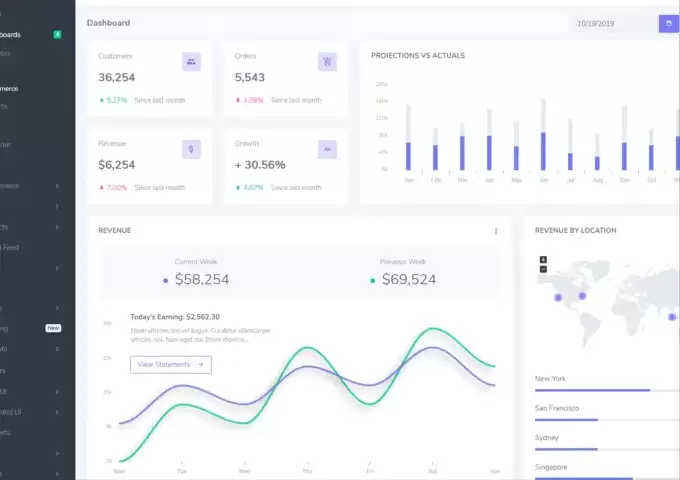Expand the sidebar chevron just below the Feed item
This screenshot has width=680, height=480.
(57, 268)
